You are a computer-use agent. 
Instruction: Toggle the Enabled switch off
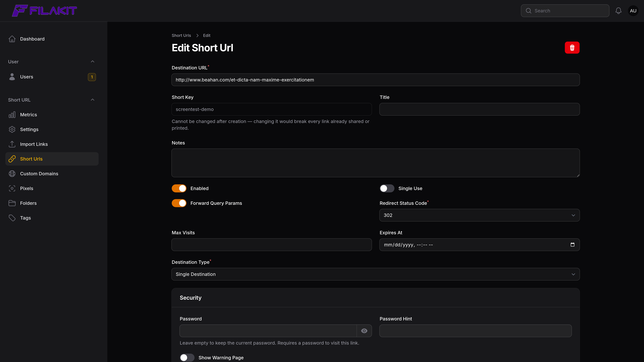(x=179, y=188)
